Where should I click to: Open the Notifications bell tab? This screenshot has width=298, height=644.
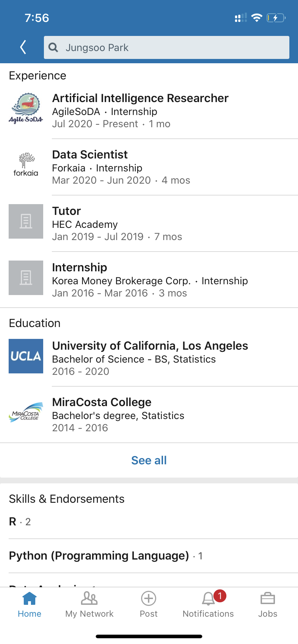[208, 604]
